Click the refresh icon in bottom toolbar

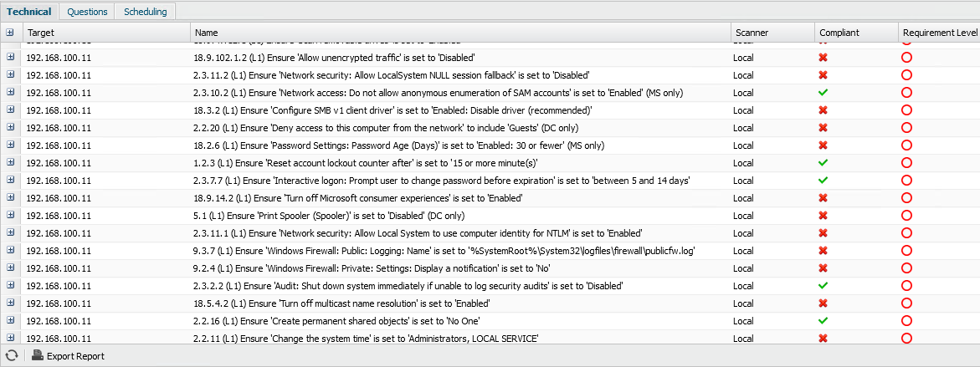[12, 356]
